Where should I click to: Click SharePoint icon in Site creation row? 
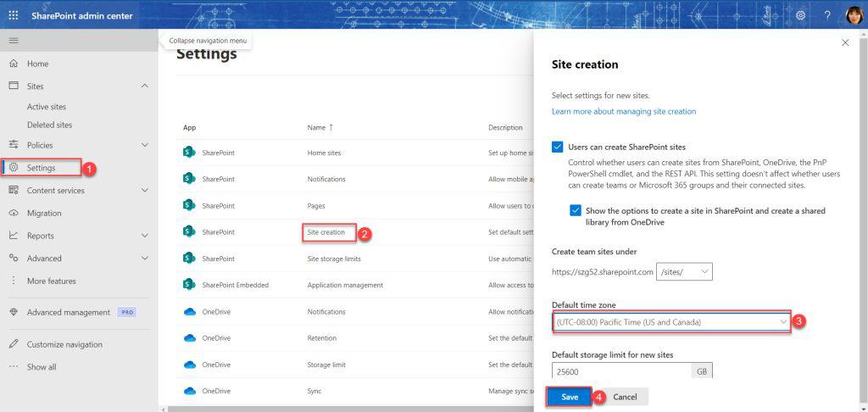pyautogui.click(x=189, y=232)
